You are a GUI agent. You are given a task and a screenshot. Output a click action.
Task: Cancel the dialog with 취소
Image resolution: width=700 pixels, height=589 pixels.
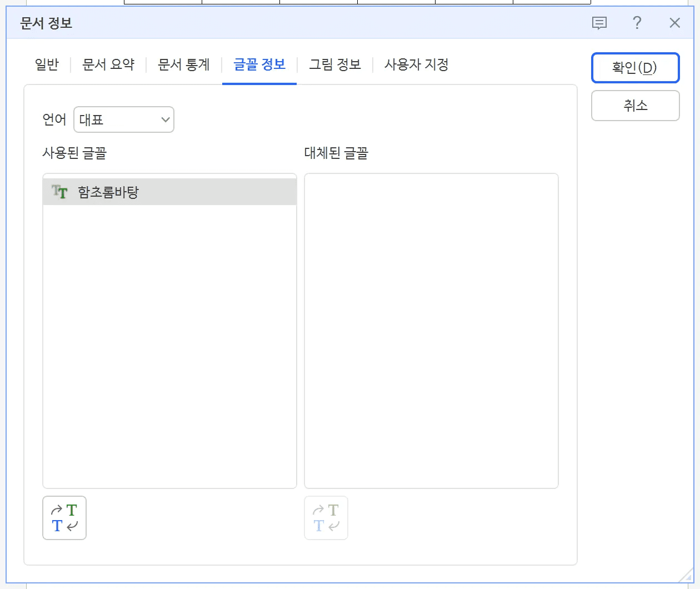635,106
